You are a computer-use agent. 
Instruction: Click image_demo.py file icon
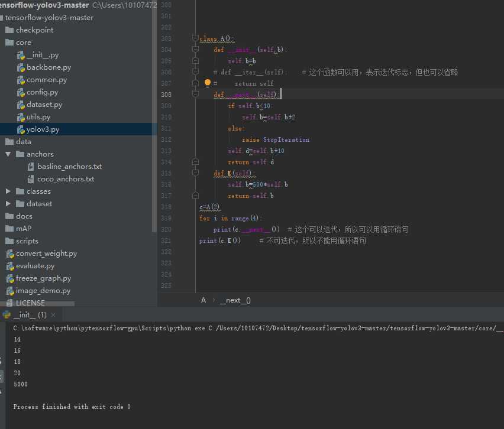(x=10, y=291)
